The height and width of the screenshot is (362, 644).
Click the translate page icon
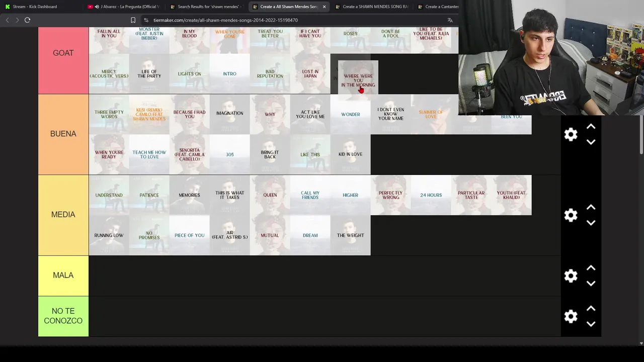[x=450, y=20]
